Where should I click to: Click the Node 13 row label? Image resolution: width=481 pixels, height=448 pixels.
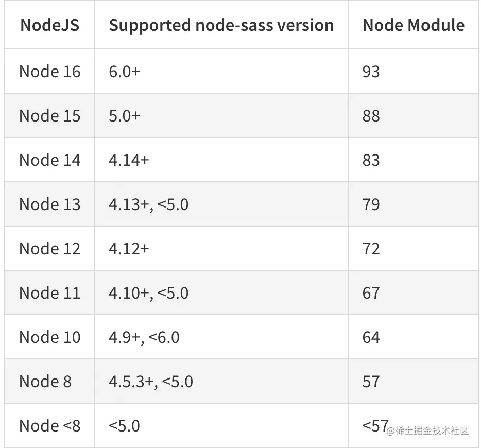pos(50,204)
